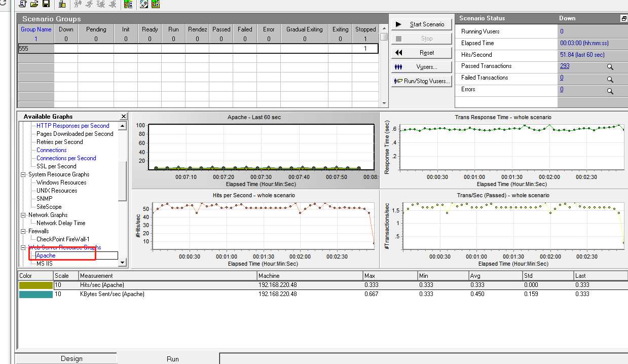
Task: Select the Connections graph item
Action: coord(52,150)
